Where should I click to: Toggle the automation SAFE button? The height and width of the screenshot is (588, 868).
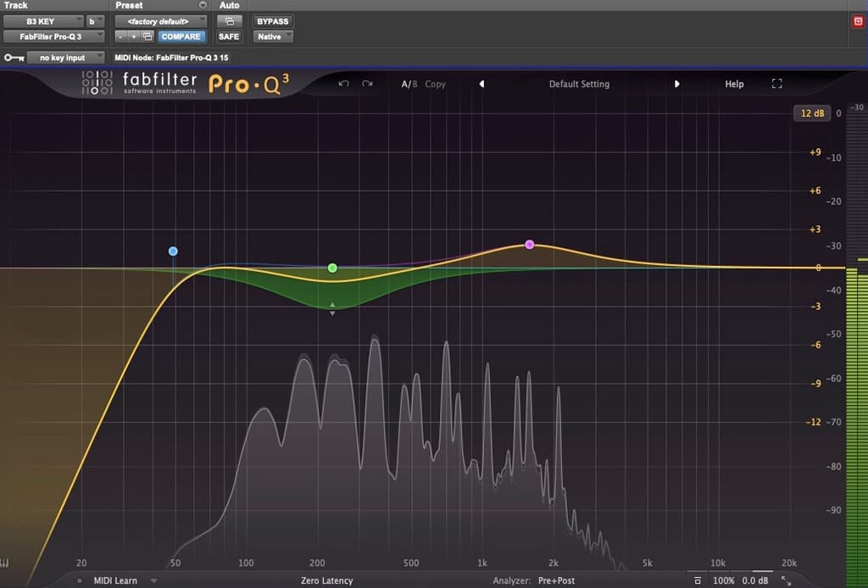pos(229,36)
